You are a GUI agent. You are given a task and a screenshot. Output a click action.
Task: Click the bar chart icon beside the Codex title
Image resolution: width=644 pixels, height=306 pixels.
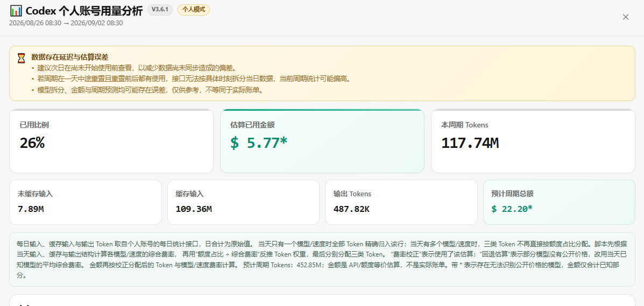pos(16,11)
